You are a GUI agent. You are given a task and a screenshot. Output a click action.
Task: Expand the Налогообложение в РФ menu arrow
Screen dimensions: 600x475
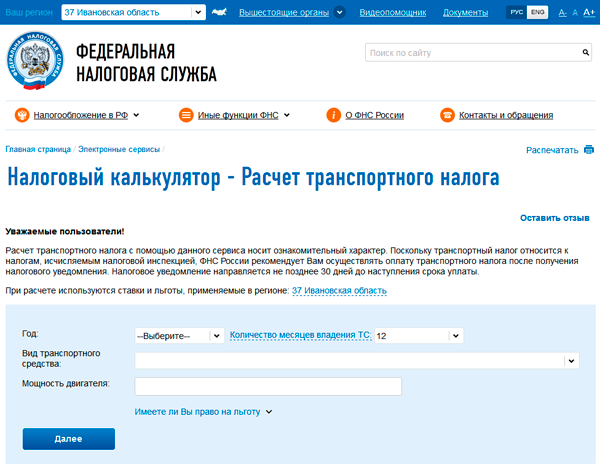pos(136,115)
